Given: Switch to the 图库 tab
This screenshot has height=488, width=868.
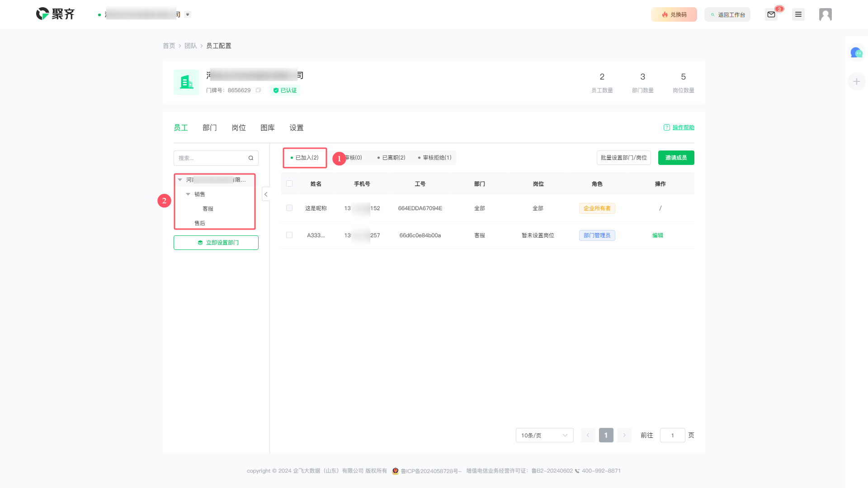Looking at the screenshot, I should tap(268, 128).
